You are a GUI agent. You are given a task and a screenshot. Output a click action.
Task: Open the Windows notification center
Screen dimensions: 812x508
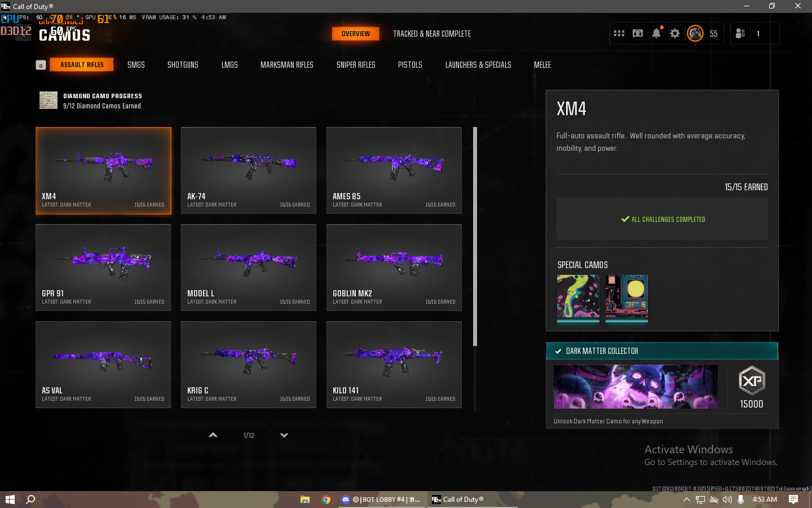[x=793, y=500]
